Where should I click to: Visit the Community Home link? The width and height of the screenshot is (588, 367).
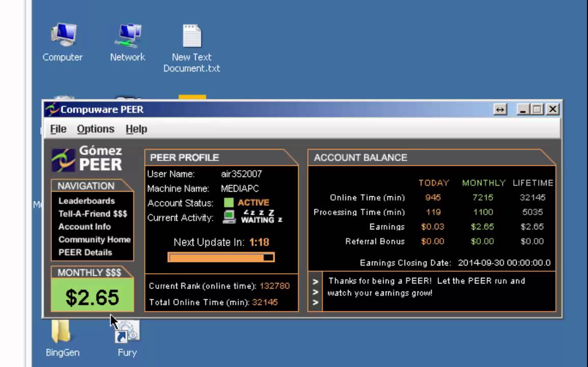tap(94, 240)
